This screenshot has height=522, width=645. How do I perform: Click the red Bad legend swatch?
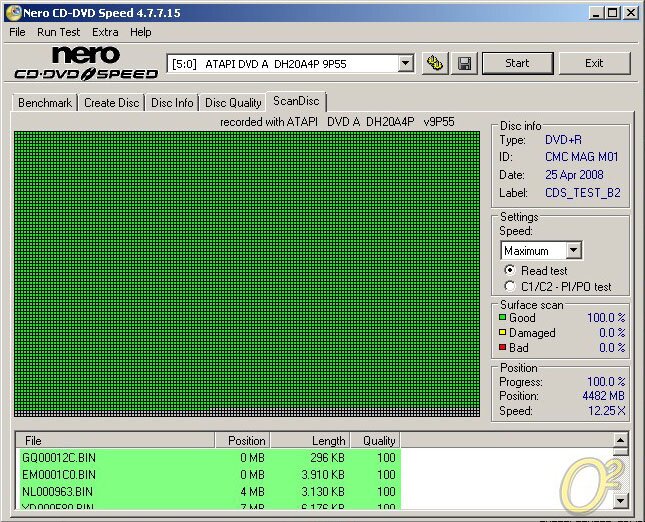502,347
